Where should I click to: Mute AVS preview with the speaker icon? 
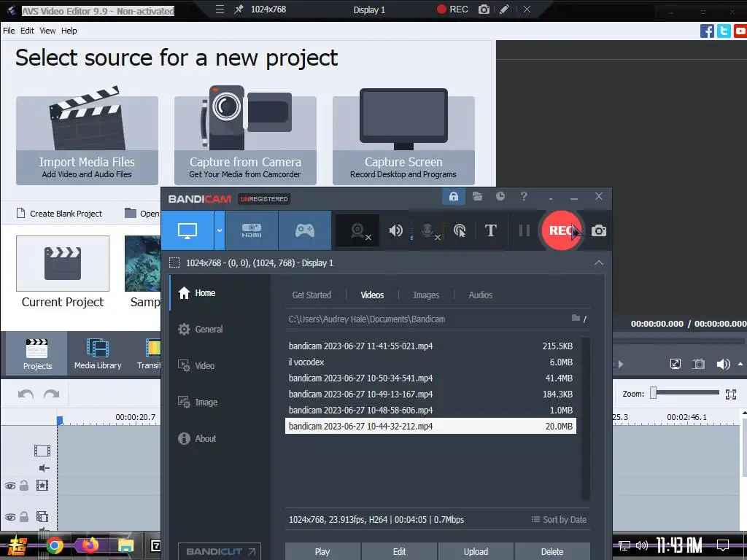pyautogui.click(x=723, y=365)
